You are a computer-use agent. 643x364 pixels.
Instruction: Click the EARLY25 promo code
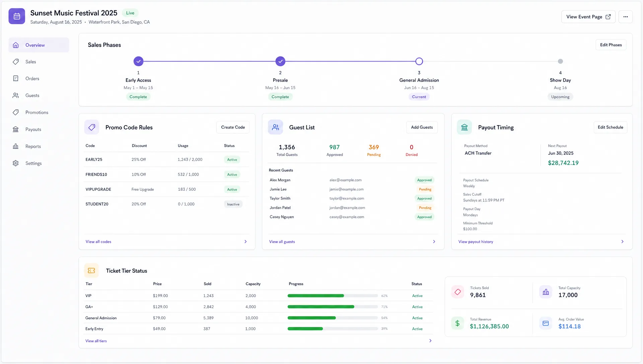94,160
